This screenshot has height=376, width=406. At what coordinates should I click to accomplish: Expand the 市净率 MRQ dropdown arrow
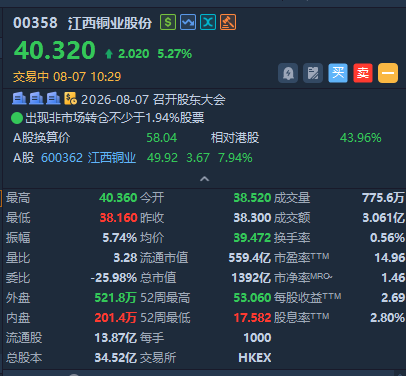pos(331,277)
